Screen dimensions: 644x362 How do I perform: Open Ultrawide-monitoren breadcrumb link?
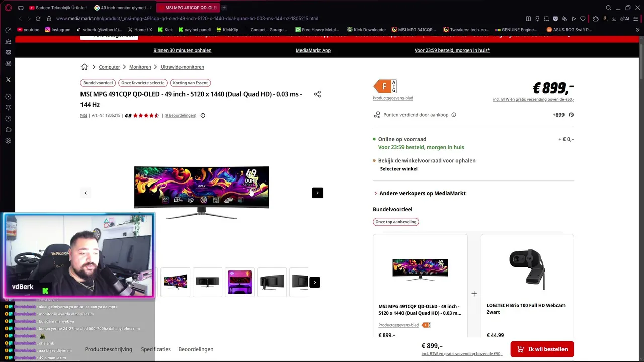pyautogui.click(x=182, y=67)
